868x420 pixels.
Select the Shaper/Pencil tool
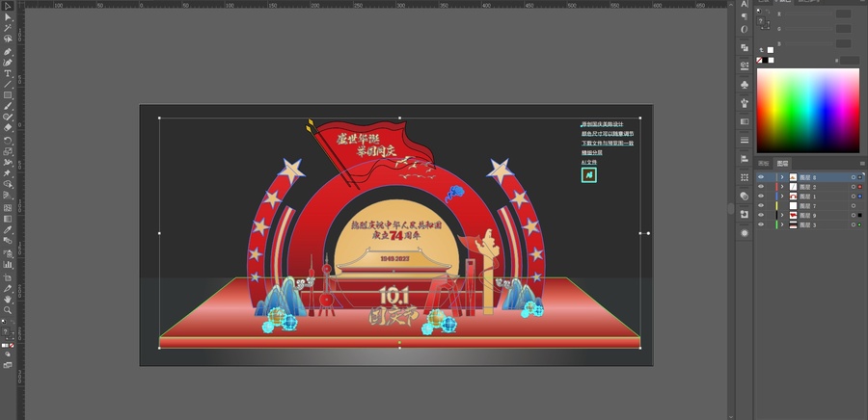pyautogui.click(x=8, y=117)
